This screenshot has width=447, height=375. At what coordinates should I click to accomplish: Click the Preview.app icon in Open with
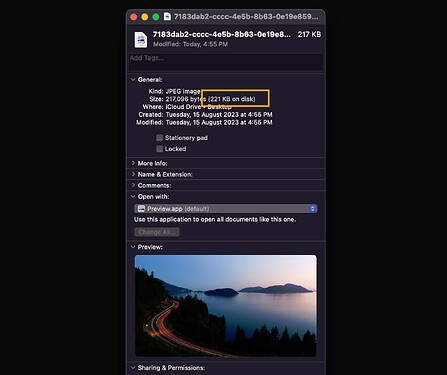click(x=141, y=209)
